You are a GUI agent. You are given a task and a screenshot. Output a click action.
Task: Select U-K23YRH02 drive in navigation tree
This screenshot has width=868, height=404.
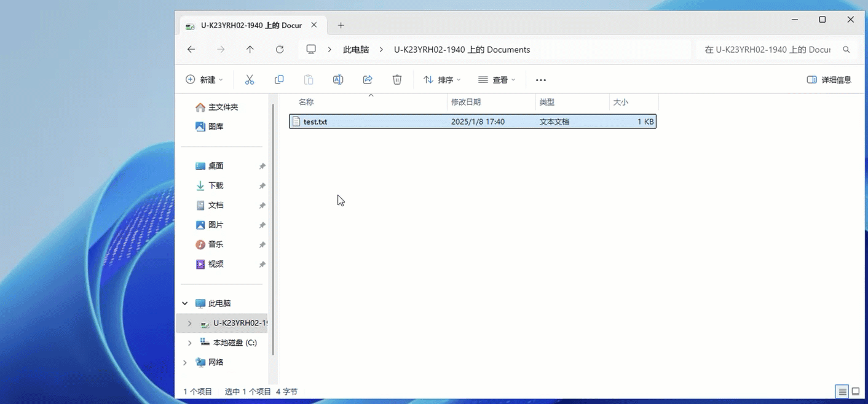click(240, 323)
